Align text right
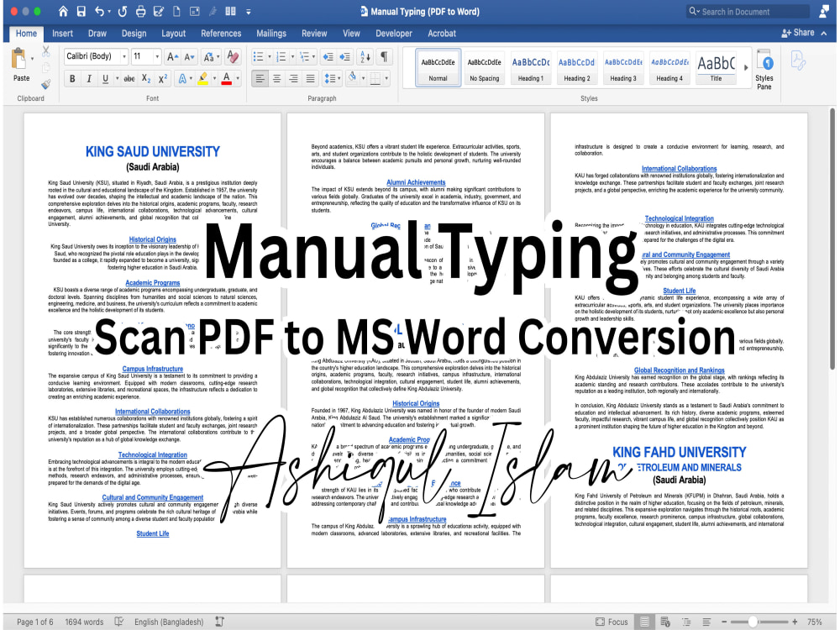The image size is (840, 630). pos(293,79)
